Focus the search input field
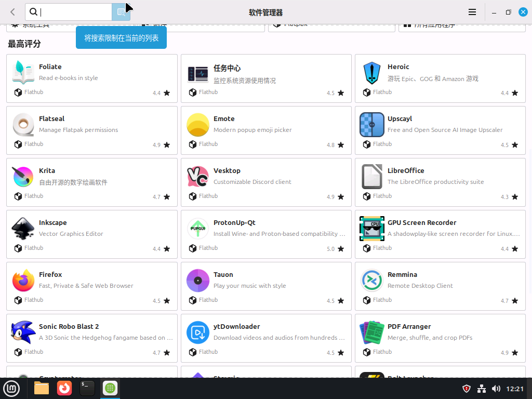 (69, 12)
